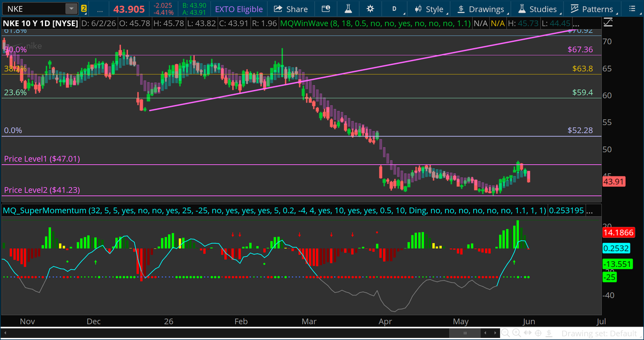Click the 0.0% Fibonacci level label
The height and width of the screenshot is (340, 644).
[13, 130]
